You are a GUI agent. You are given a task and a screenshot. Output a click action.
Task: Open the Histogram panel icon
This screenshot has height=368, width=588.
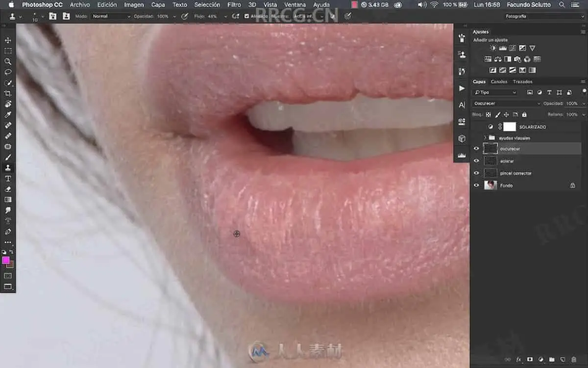(462, 156)
